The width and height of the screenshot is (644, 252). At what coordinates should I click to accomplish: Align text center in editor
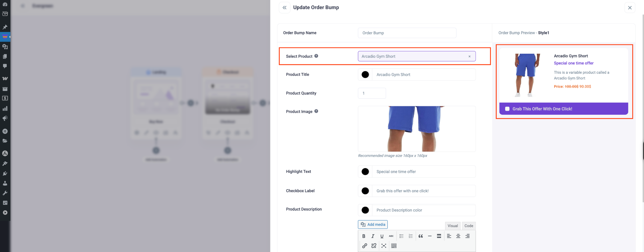pyautogui.click(x=458, y=236)
